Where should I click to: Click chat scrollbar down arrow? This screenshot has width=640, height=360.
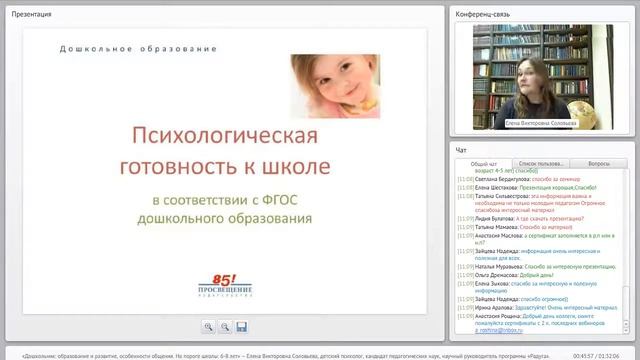[x=626, y=330]
